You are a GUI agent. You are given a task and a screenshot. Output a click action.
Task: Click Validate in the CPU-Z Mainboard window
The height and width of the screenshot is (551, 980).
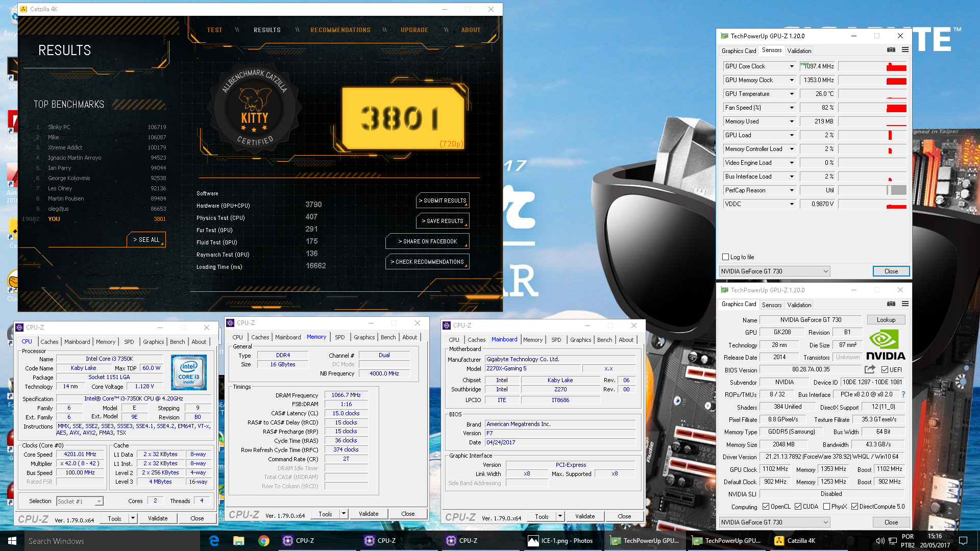(585, 516)
